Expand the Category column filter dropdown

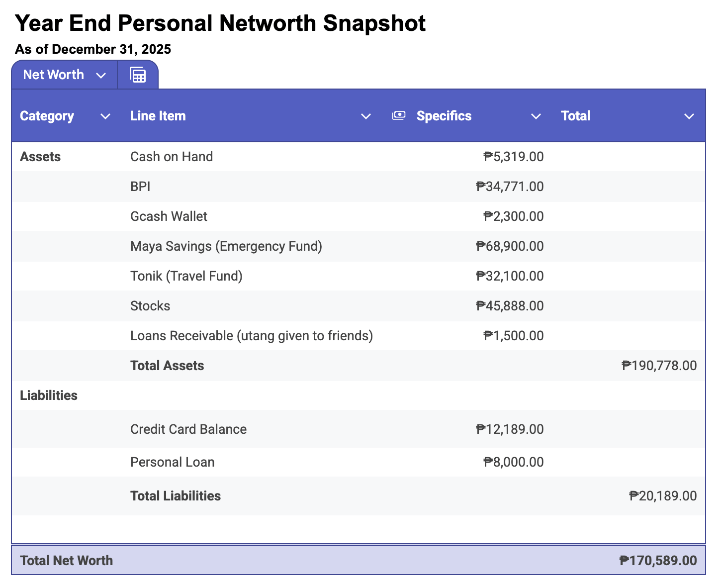tap(105, 116)
